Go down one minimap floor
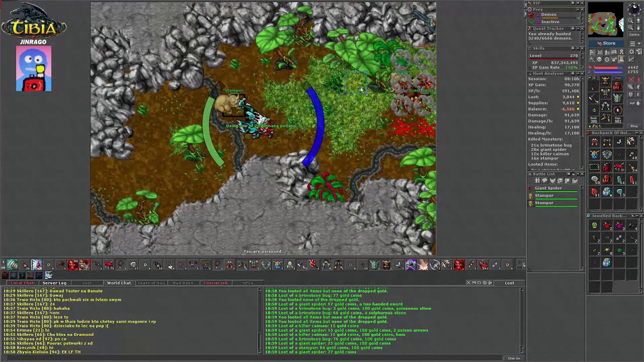The image size is (644, 362). click(x=638, y=28)
